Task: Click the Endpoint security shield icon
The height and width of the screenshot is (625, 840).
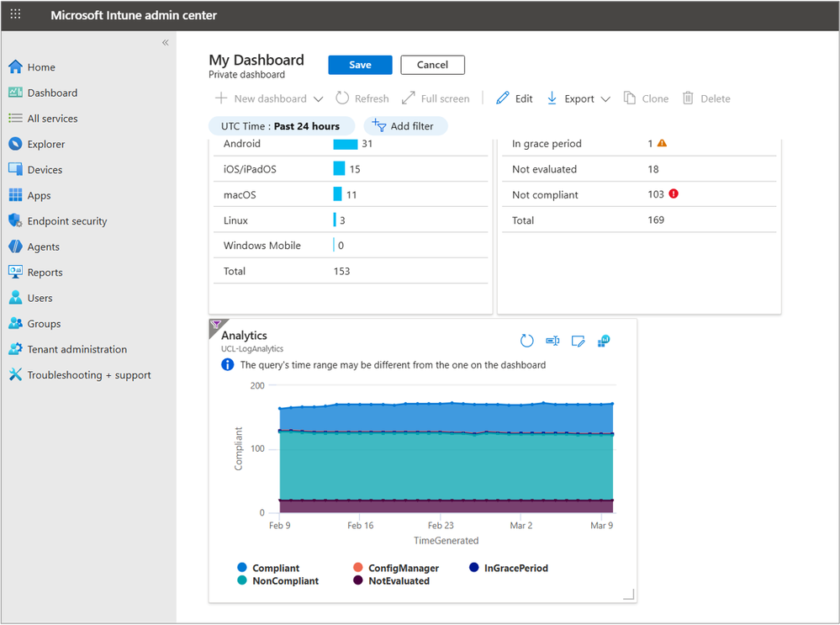Action: pos(15,220)
